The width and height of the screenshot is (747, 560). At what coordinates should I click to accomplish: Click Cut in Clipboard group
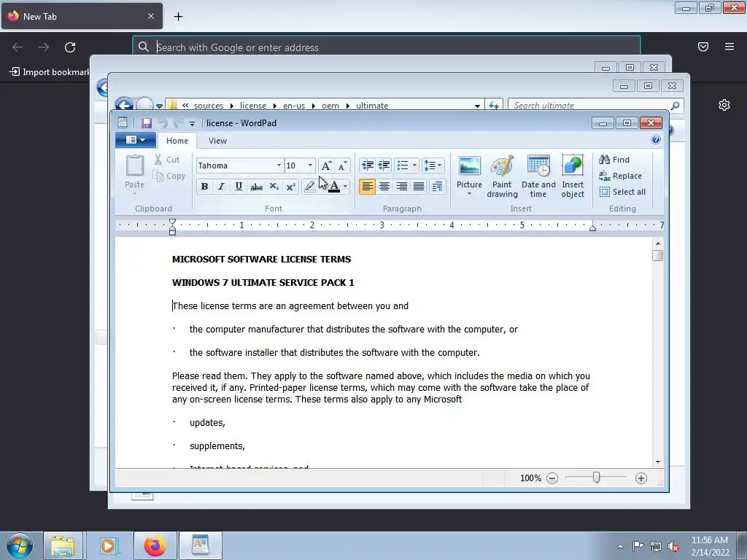point(167,160)
